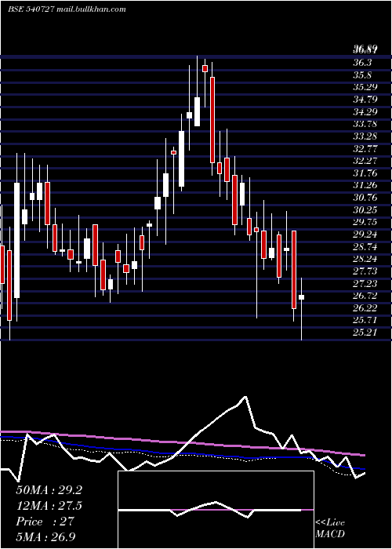Click the BSE 540727 mail.bullkhan.com title text
This screenshot has height=549, width=392.
tap(67, 9)
